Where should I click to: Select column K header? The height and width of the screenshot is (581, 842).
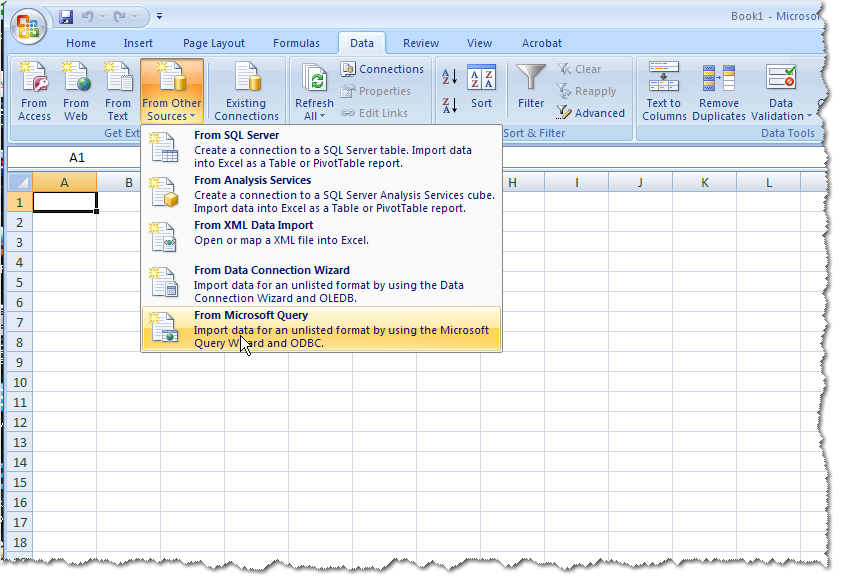click(x=705, y=183)
